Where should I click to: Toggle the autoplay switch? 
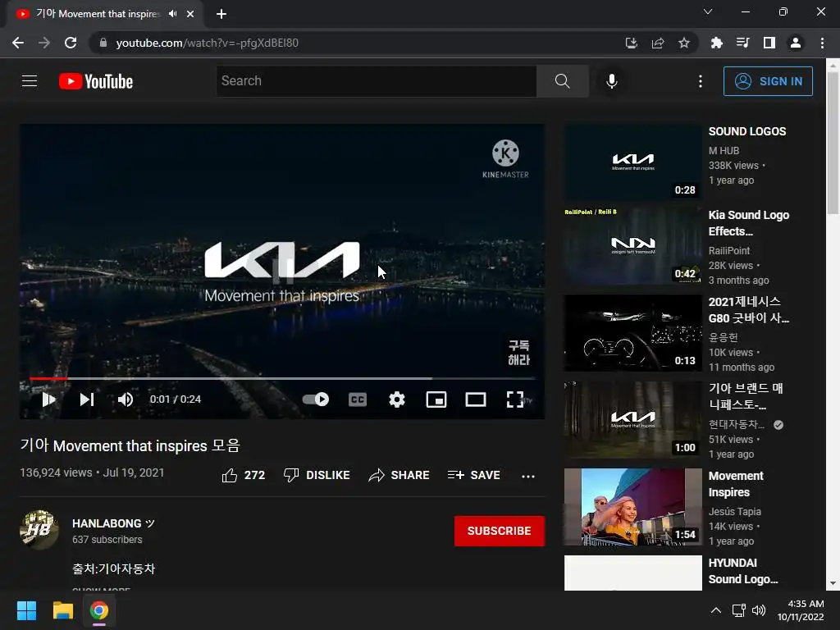tap(316, 399)
